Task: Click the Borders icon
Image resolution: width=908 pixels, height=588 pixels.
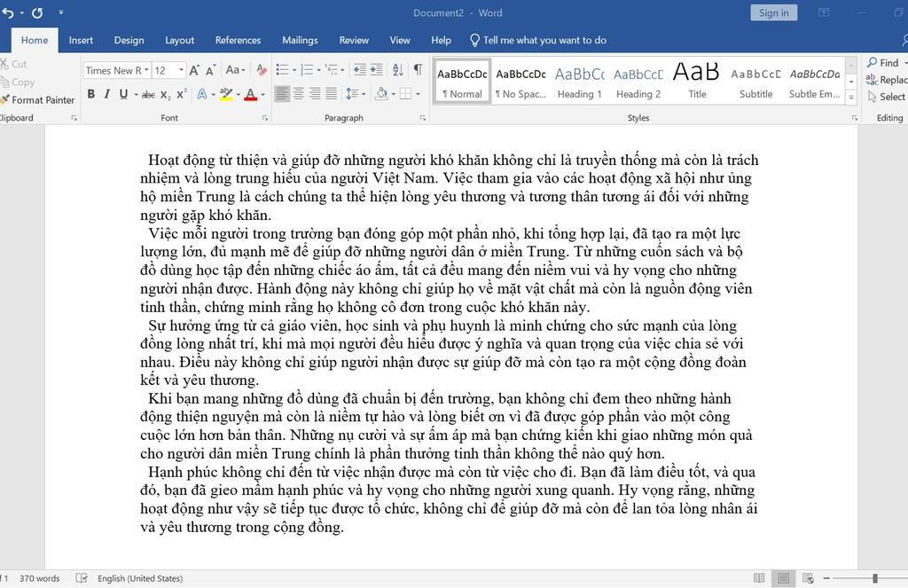Action: click(x=405, y=93)
